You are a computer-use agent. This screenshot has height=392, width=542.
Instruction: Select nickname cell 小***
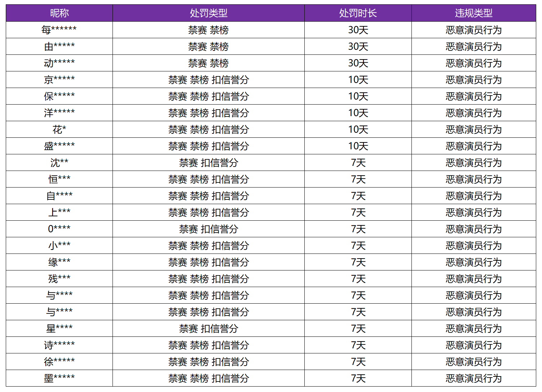pyautogui.click(x=59, y=246)
